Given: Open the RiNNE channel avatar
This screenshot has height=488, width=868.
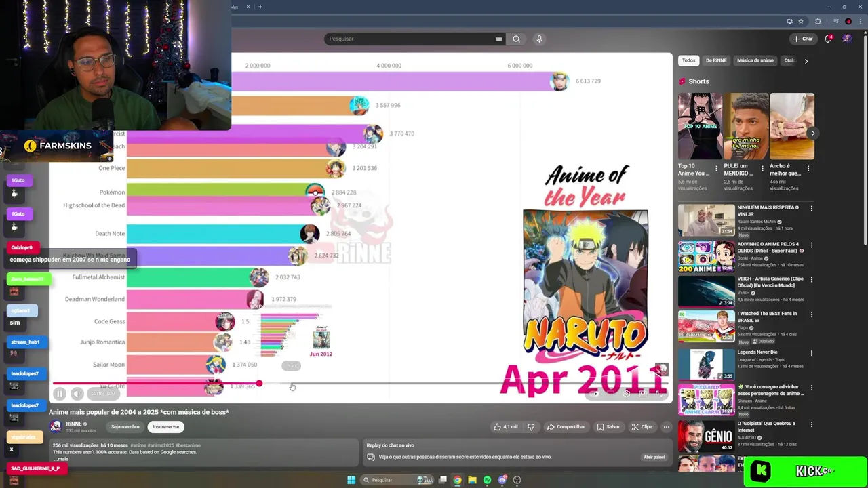Looking at the screenshot, I should tap(56, 426).
